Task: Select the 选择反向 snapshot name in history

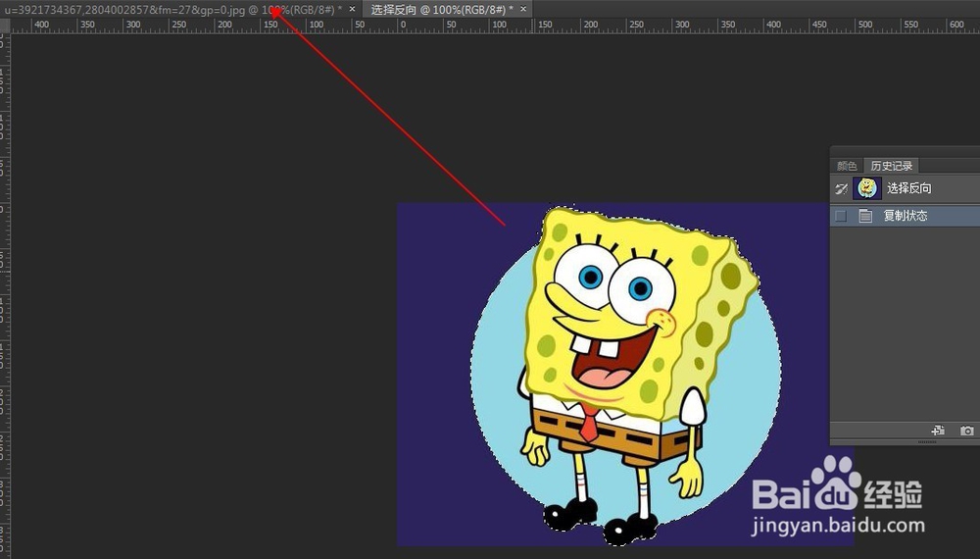Action: point(909,188)
